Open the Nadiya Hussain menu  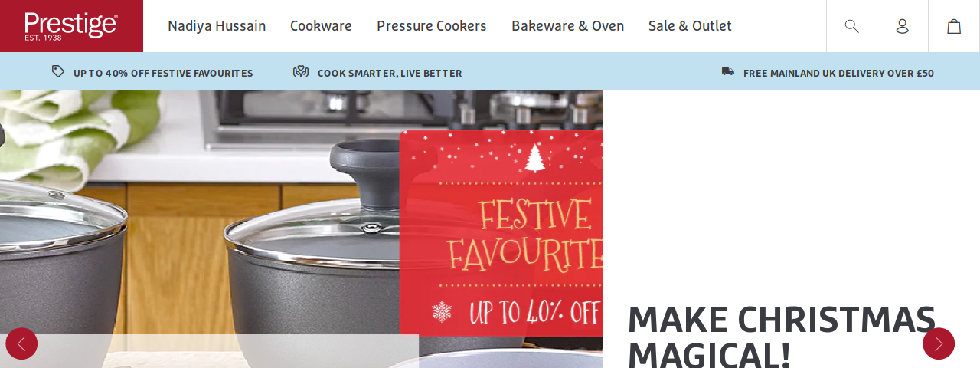pos(217,26)
